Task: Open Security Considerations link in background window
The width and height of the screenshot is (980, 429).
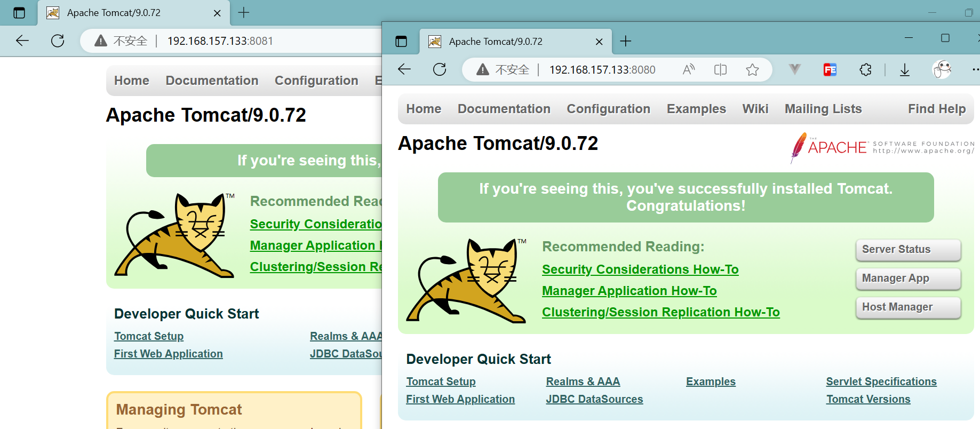Action: [x=316, y=224]
